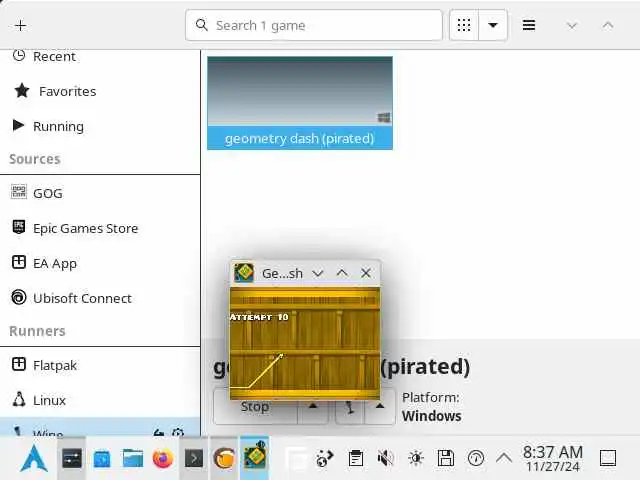Open the network globe tray icon
The height and width of the screenshot is (480, 640).
[x=325, y=458]
